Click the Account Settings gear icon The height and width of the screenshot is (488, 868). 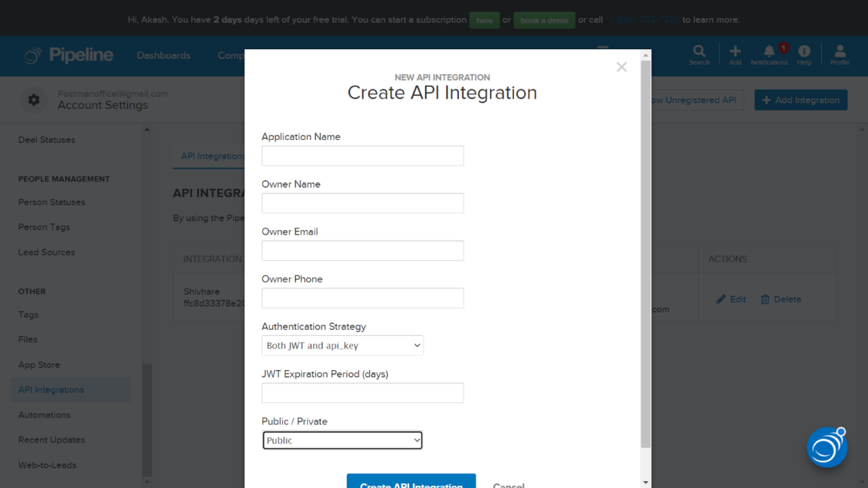(33, 100)
